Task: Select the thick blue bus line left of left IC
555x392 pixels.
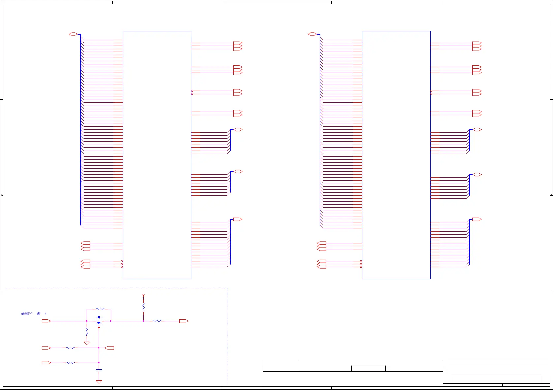Action: point(81,129)
